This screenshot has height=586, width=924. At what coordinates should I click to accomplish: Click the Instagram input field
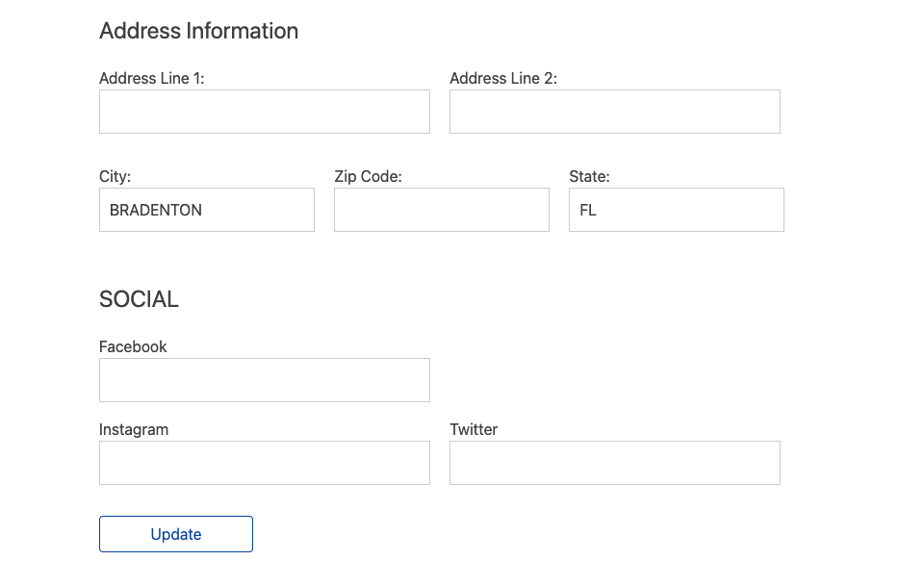coord(264,463)
